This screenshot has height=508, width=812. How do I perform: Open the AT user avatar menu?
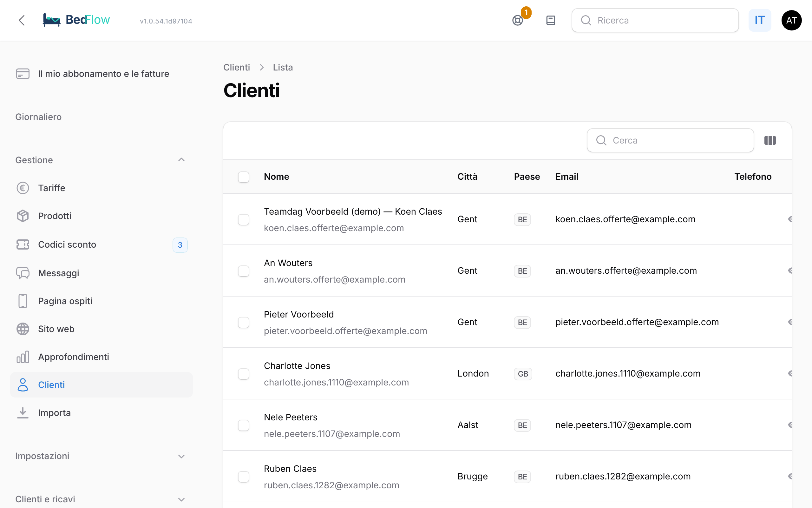pos(791,20)
